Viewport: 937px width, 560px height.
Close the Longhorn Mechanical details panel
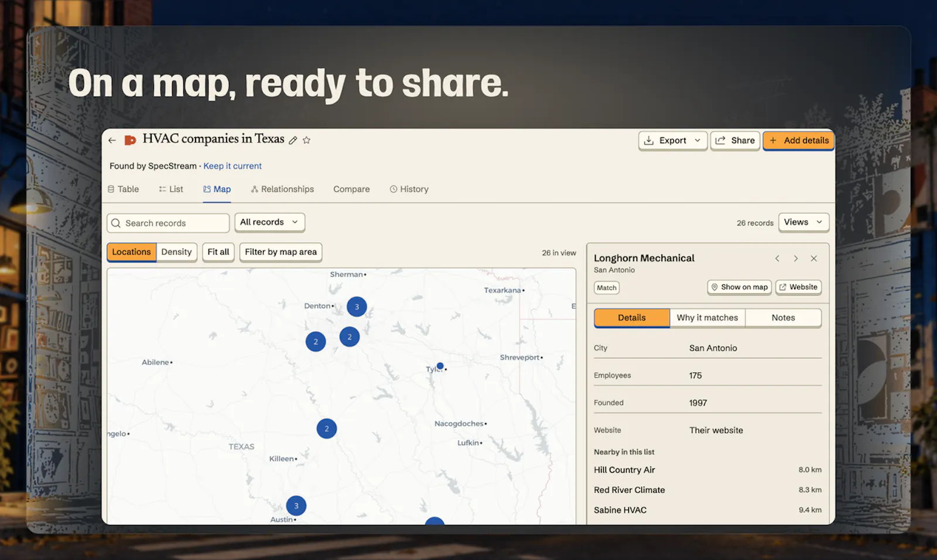point(813,259)
